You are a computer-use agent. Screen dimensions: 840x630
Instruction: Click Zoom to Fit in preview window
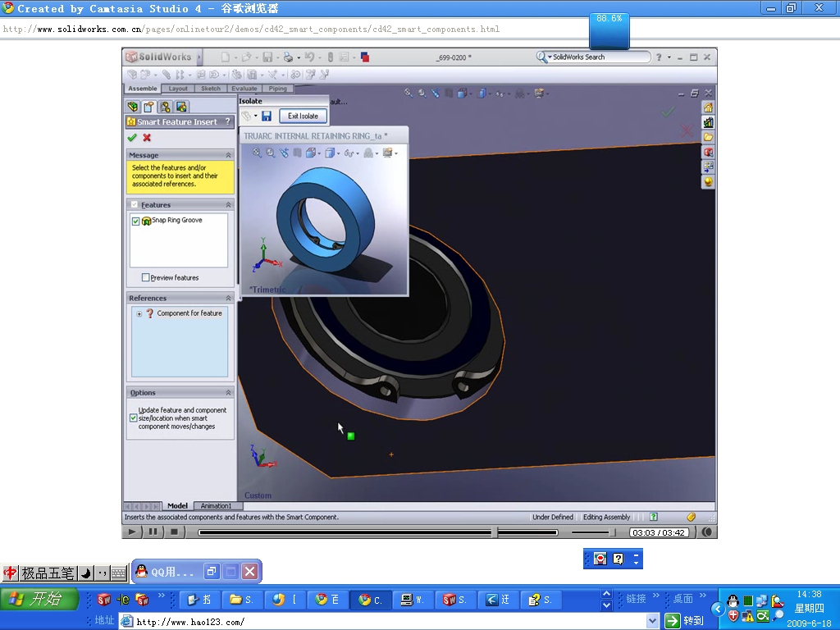pos(257,153)
